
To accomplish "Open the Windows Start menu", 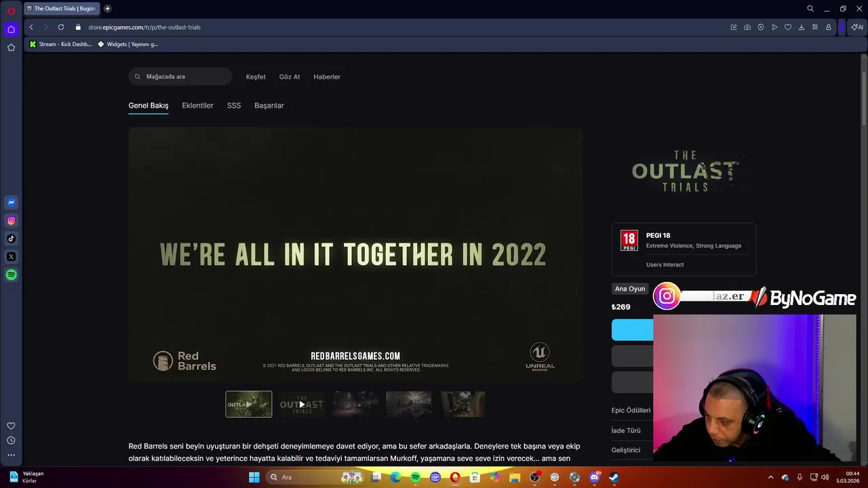I will [254, 477].
